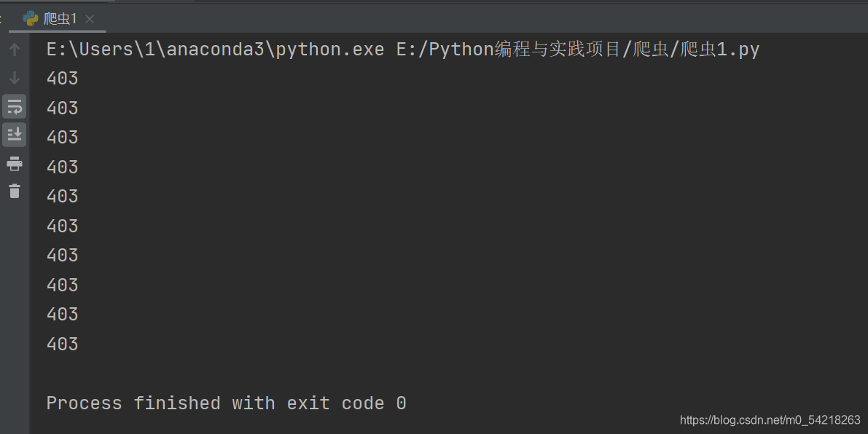Click the up arrow navigation icon

pyautogui.click(x=14, y=49)
